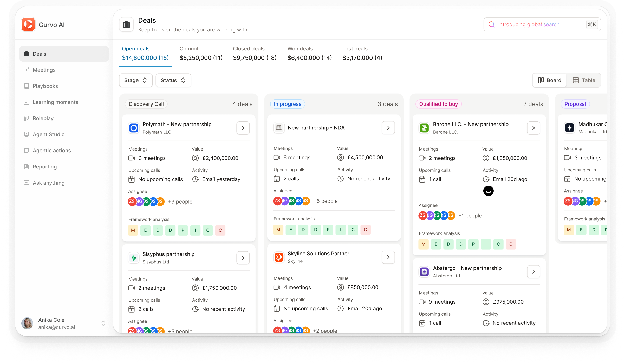Click the Skyline orange logo icon
This screenshot has height=364, width=625.
(x=279, y=257)
